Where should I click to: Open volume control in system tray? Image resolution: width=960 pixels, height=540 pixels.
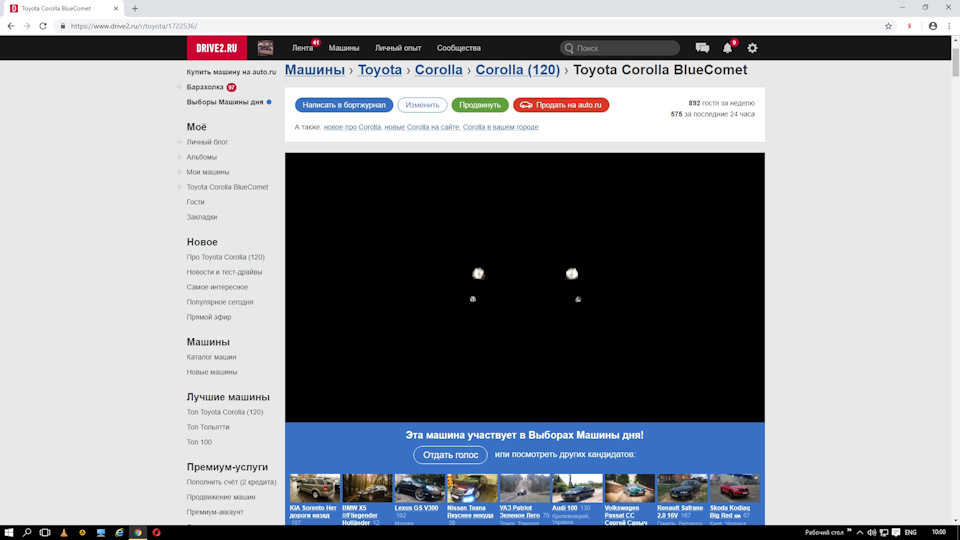click(x=872, y=533)
